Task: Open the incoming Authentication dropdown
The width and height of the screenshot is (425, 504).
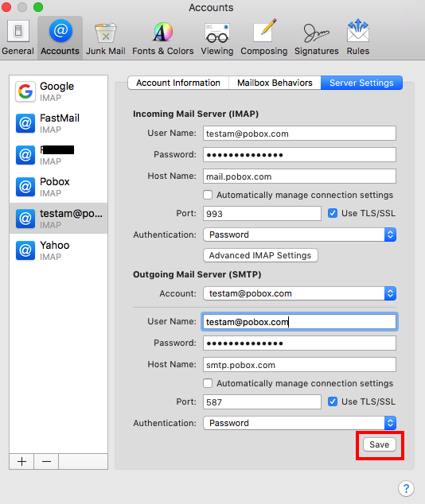Action: click(299, 235)
